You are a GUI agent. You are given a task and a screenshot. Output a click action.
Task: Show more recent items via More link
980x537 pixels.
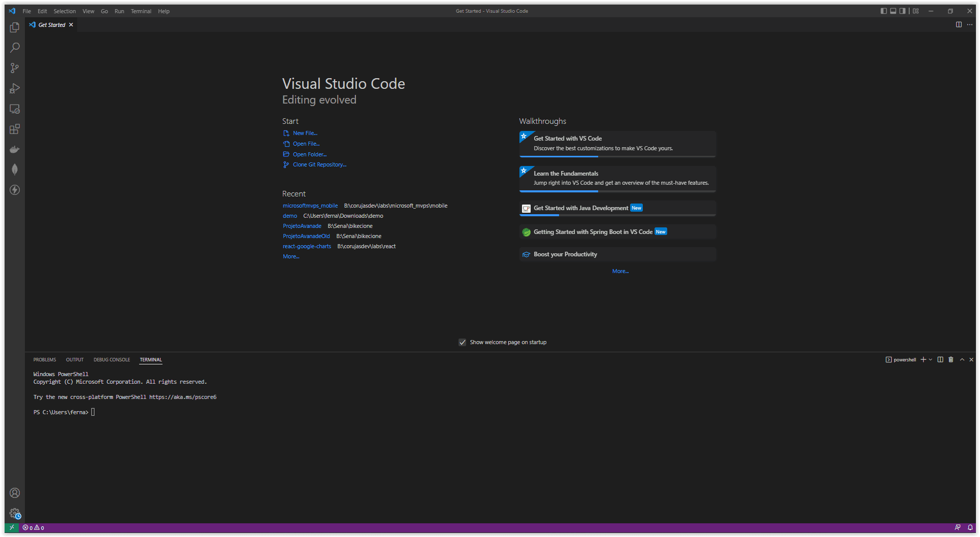pos(291,256)
